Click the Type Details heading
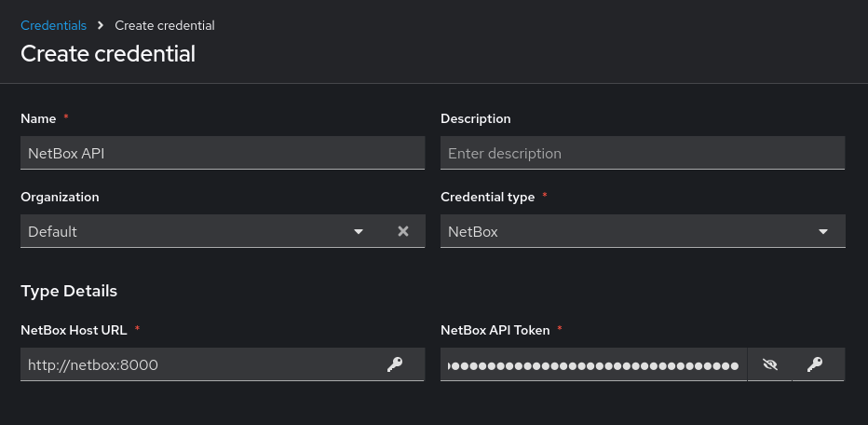This screenshot has width=868, height=425. tap(69, 291)
